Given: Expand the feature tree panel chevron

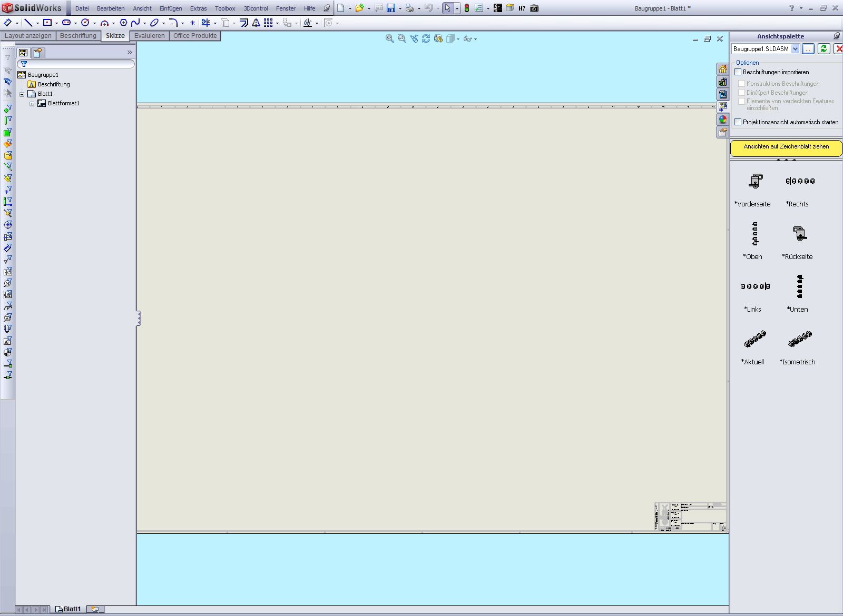Looking at the screenshot, I should (130, 53).
